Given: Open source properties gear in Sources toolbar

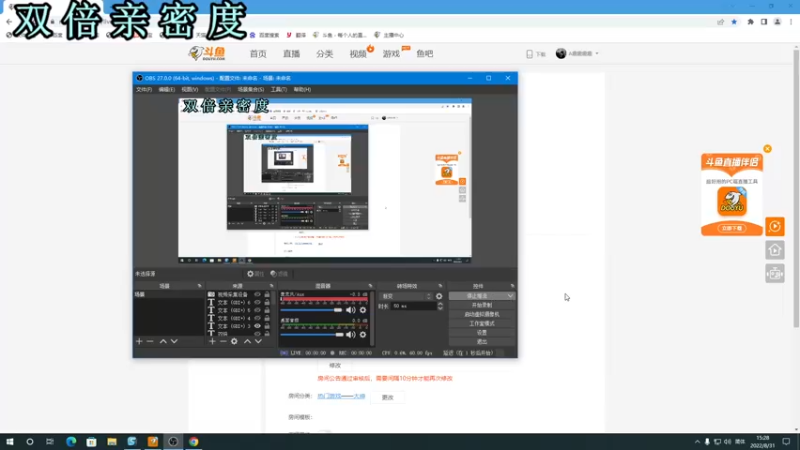Looking at the screenshot, I should [234, 341].
